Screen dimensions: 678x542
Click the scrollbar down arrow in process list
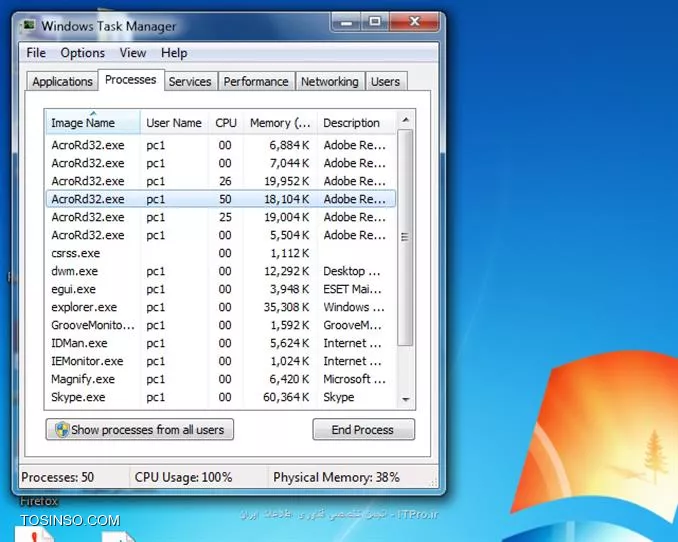(405, 399)
